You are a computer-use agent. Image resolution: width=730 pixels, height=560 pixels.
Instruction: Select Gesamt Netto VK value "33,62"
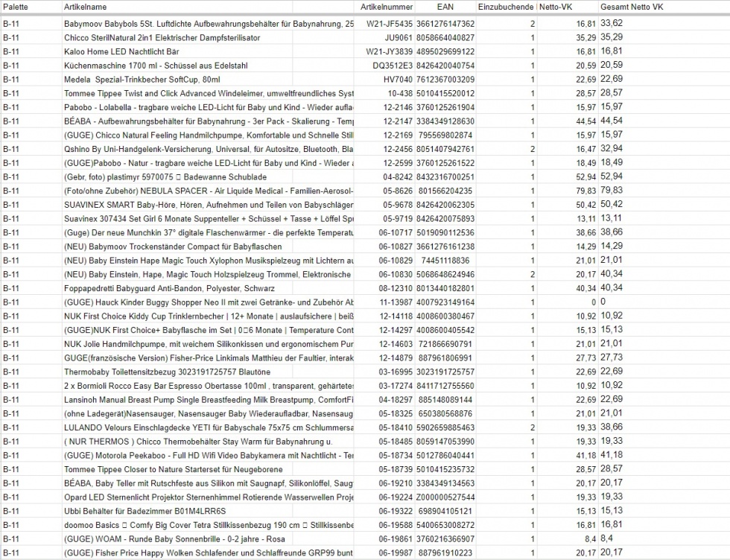pyautogui.click(x=612, y=23)
